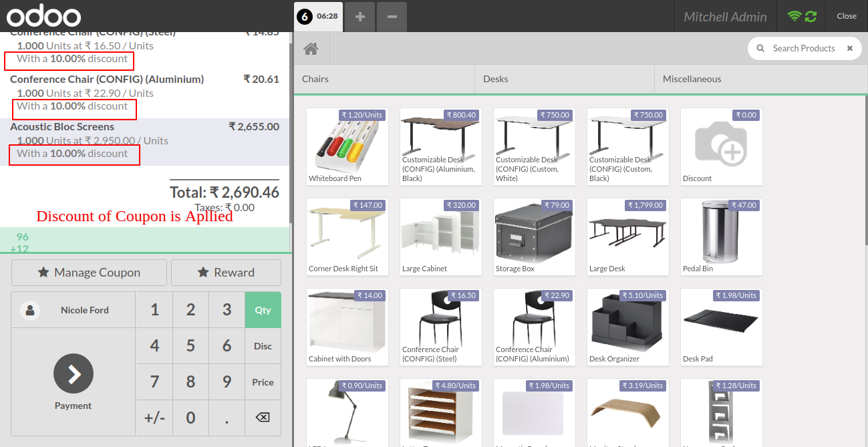Screen dimensions: 868x447
Task: Click the search magnifier icon
Action: click(x=760, y=48)
